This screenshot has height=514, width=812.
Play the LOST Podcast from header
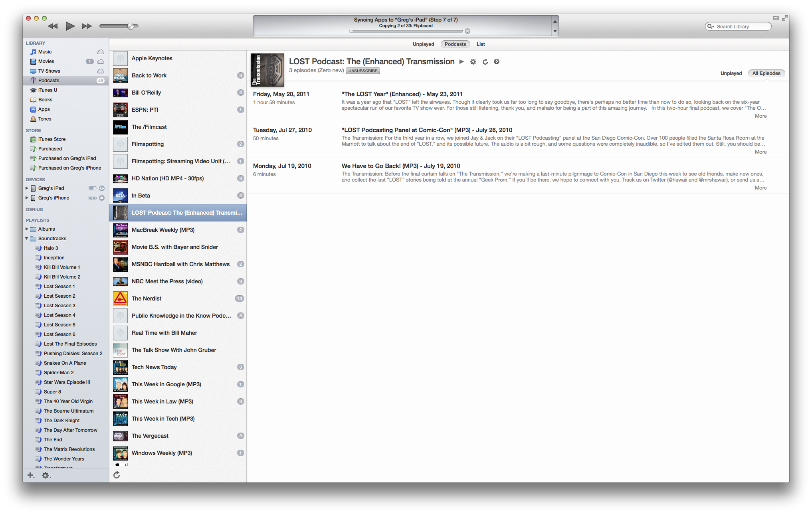click(461, 62)
